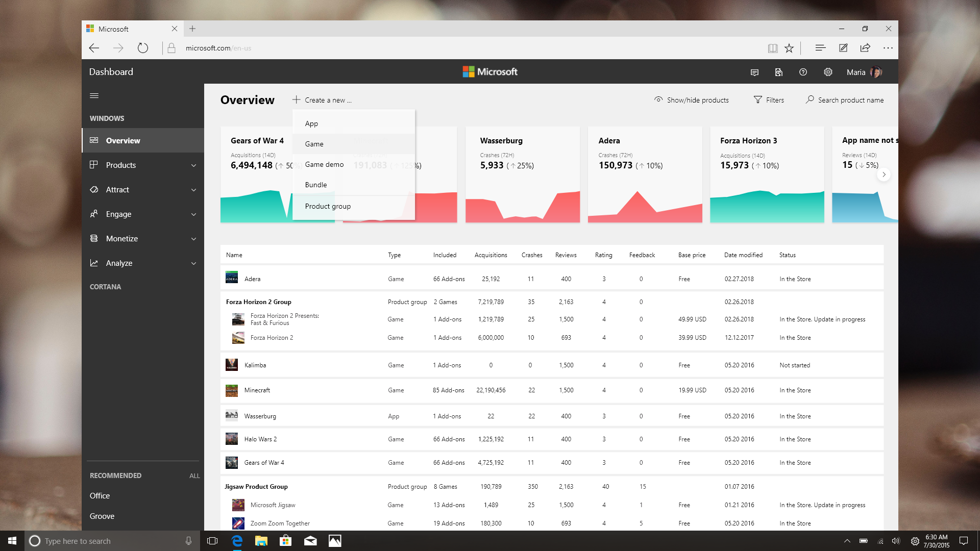980x551 pixels.
Task: Open the Wasserburg crashes card
Action: click(523, 174)
